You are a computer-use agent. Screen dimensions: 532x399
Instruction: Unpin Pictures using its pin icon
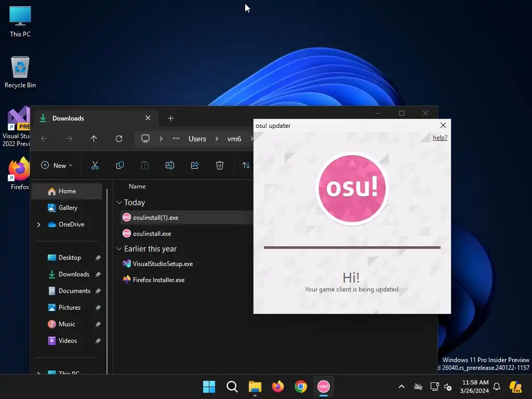click(x=98, y=308)
